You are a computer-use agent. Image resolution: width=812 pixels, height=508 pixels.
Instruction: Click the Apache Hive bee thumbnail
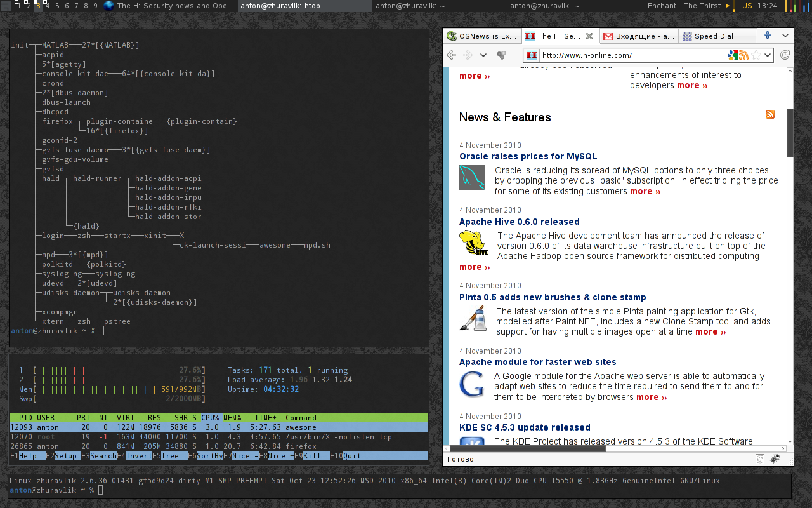[x=473, y=243]
